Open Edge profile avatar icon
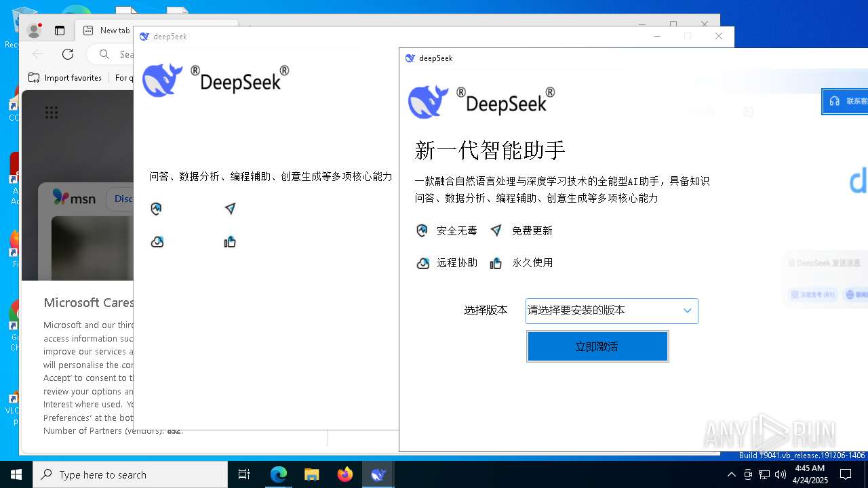Viewport: 868px width, 488px height. (34, 30)
